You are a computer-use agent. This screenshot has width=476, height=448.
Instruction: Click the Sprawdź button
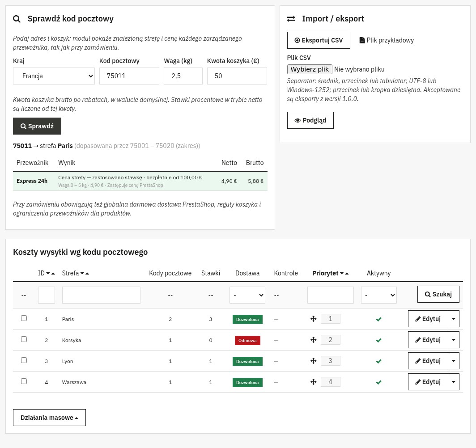(37, 126)
